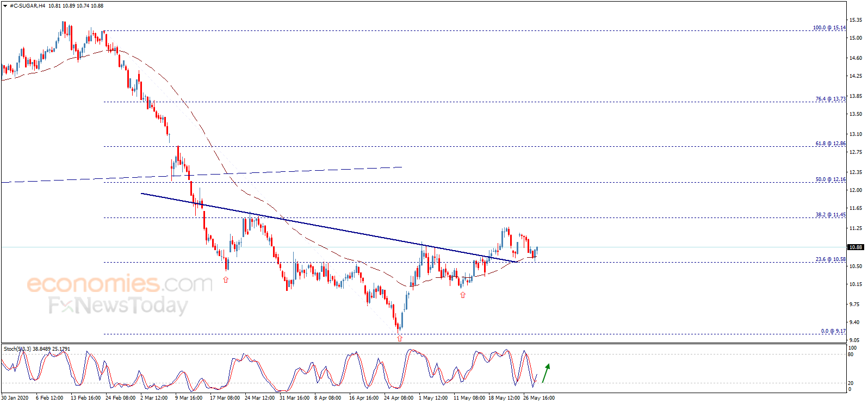Click the 38.2 @ 11.45 Fibonacci label
The height and width of the screenshot is (404, 868).
point(830,215)
